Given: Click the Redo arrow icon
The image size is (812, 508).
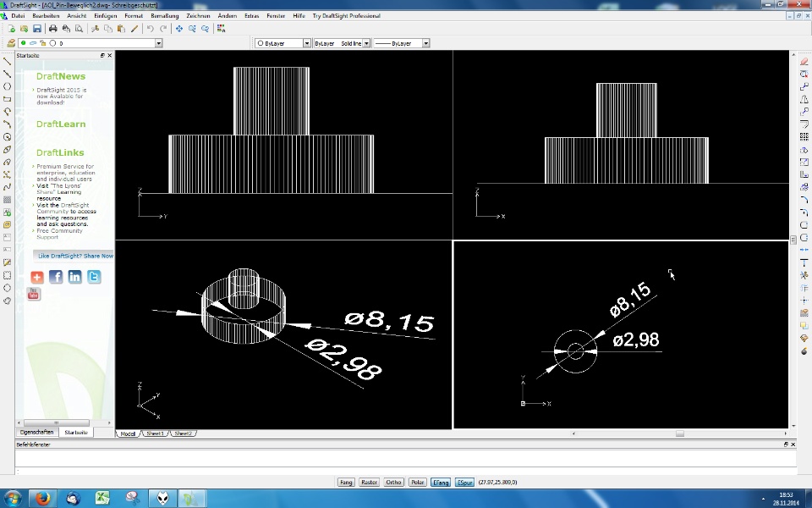Looking at the screenshot, I should tap(163, 29).
